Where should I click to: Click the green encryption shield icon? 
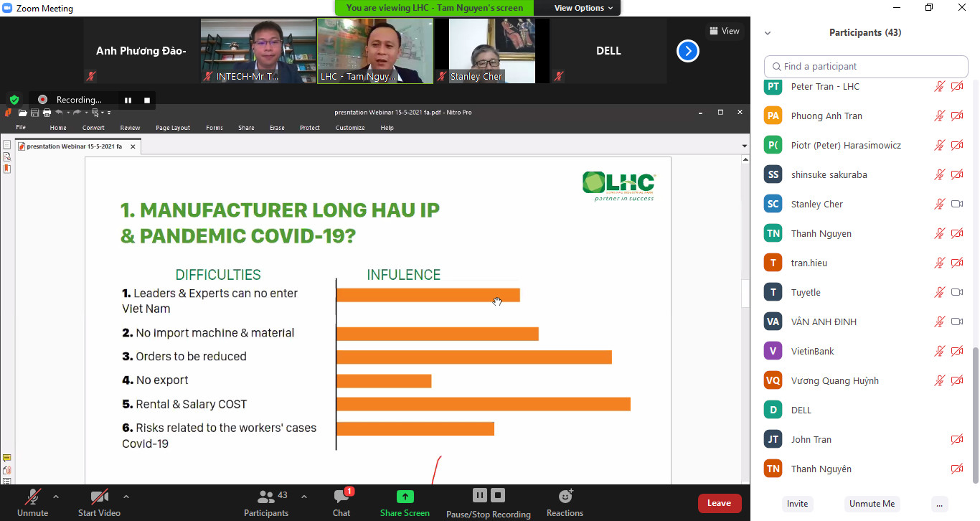pos(14,100)
